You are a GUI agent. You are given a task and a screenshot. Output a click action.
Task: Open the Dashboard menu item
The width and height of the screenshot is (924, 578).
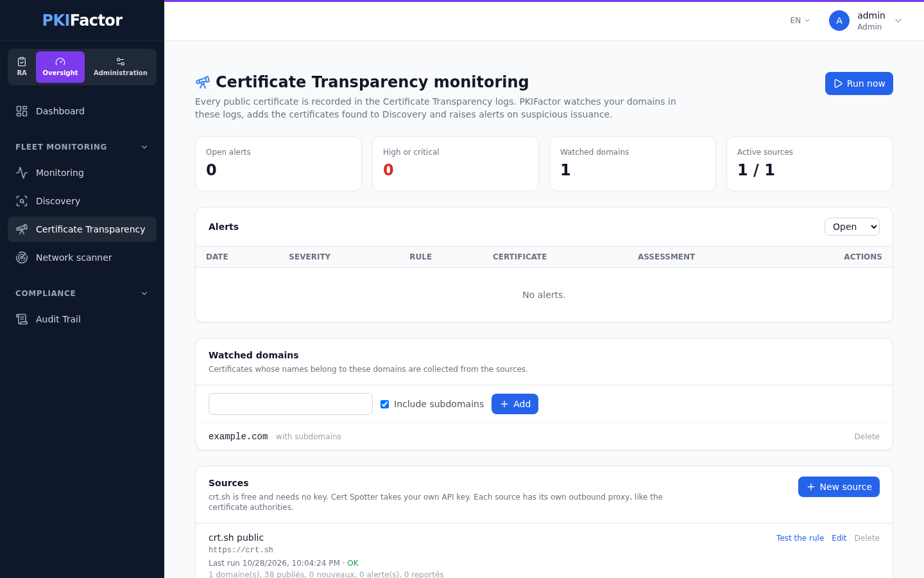(x=82, y=111)
